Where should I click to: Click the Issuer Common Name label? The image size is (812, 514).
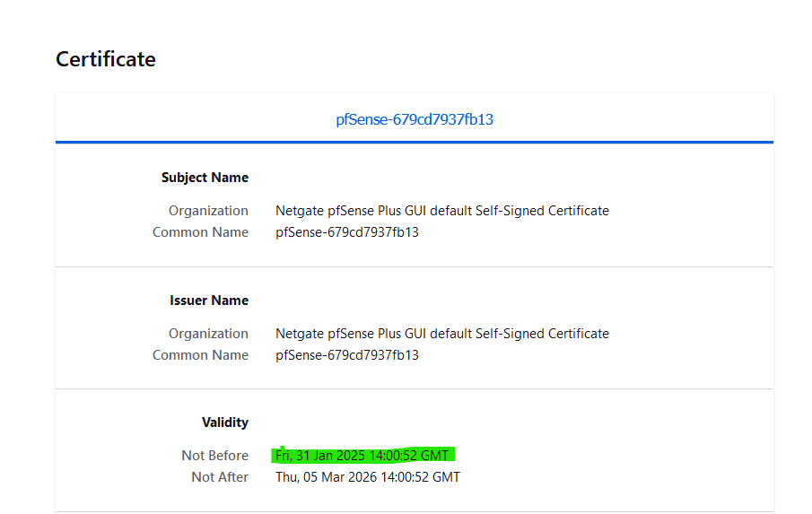coord(200,355)
